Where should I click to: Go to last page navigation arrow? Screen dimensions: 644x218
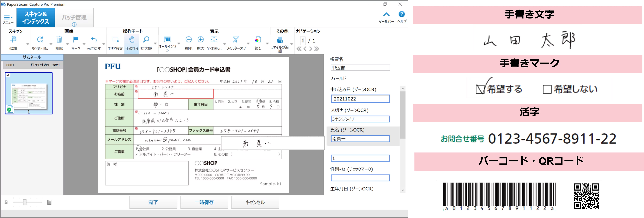(x=317, y=49)
